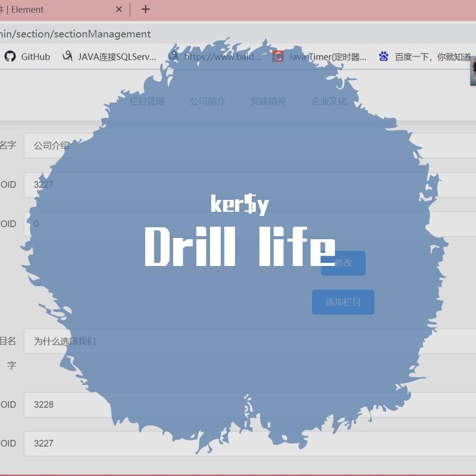Open the JAVA连接SQLServ... bookmark

(109, 57)
